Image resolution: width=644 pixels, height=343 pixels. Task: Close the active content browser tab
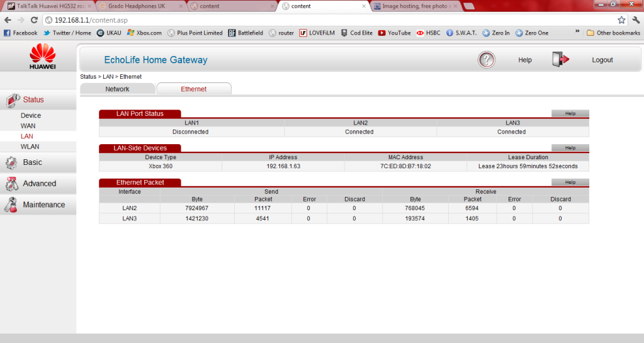pyautogui.click(x=363, y=6)
